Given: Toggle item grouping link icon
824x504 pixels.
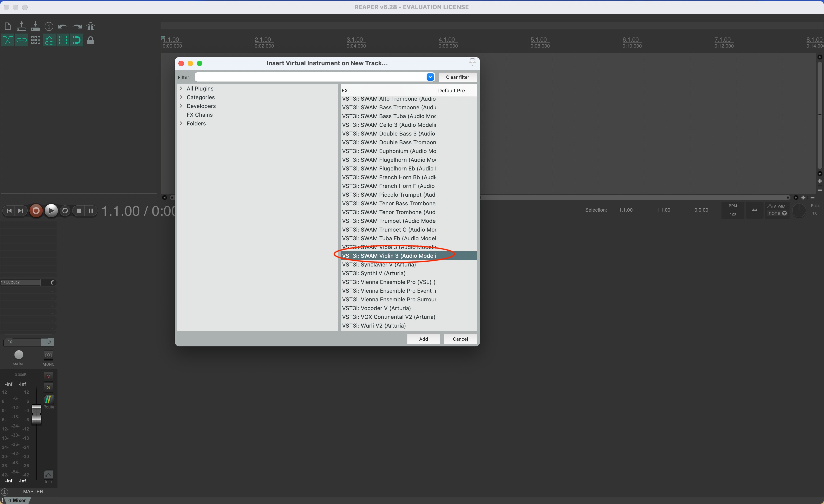Looking at the screenshot, I should 21,40.
